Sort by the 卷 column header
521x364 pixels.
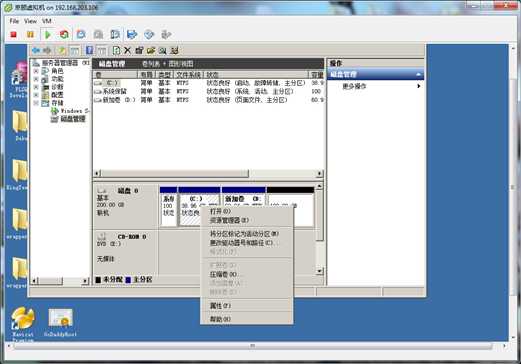pyautogui.click(x=115, y=75)
